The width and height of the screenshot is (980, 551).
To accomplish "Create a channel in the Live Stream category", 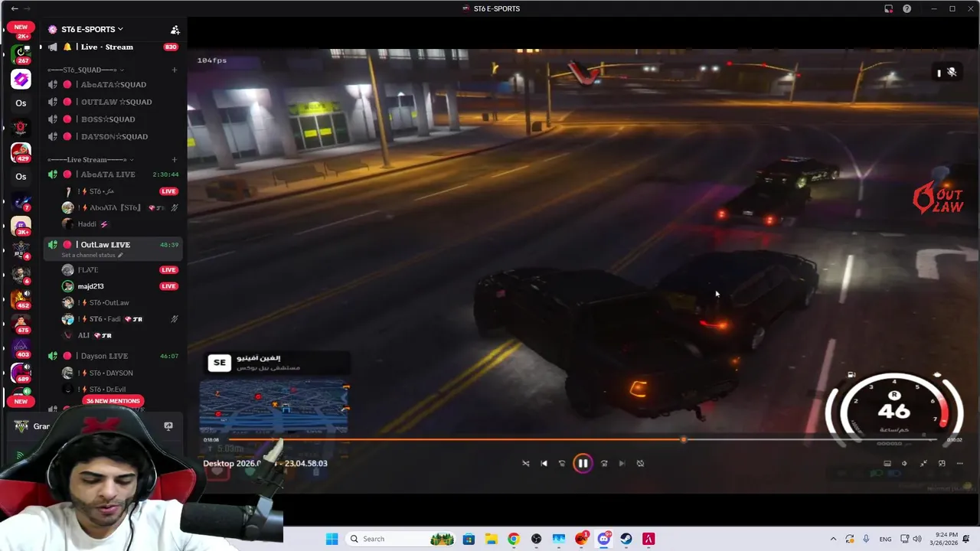I will (x=174, y=160).
